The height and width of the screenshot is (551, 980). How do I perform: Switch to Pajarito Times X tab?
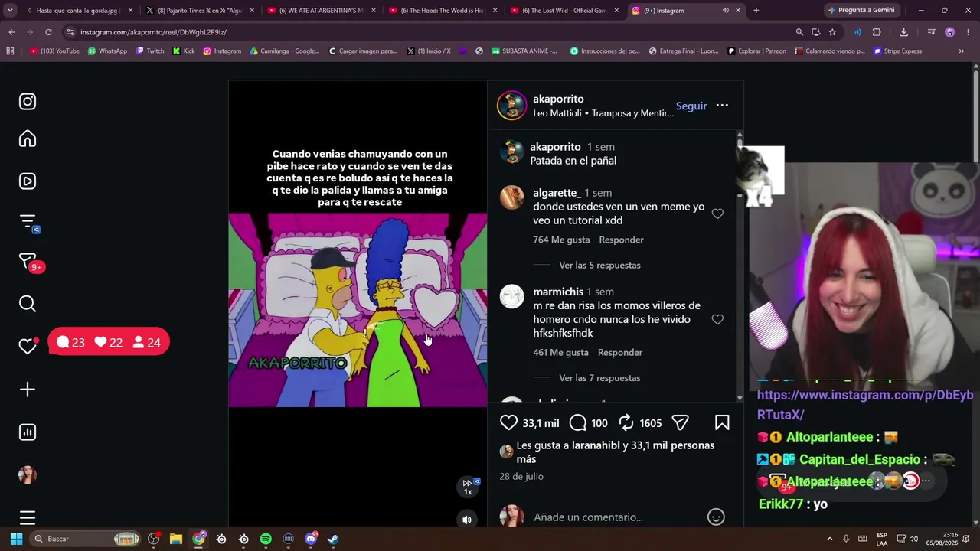pyautogui.click(x=199, y=11)
